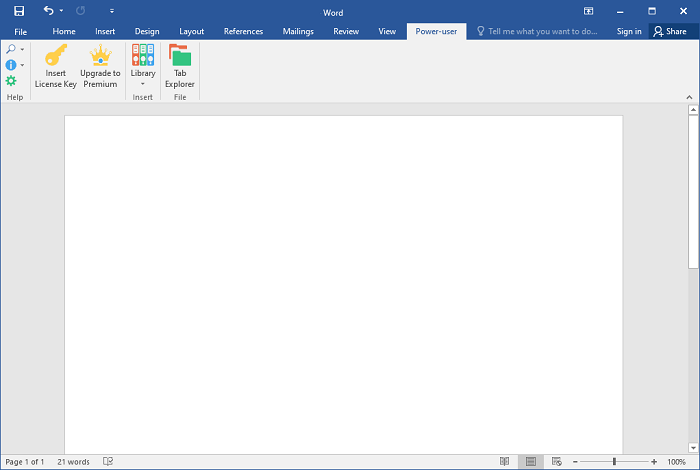Click the blue info icon
The height and width of the screenshot is (470, 700).
tap(11, 65)
